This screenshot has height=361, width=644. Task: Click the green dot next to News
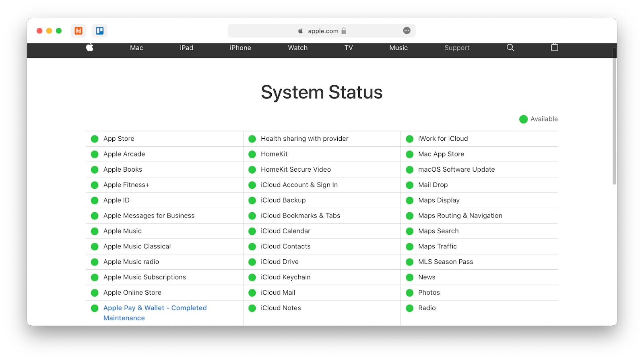(x=410, y=277)
